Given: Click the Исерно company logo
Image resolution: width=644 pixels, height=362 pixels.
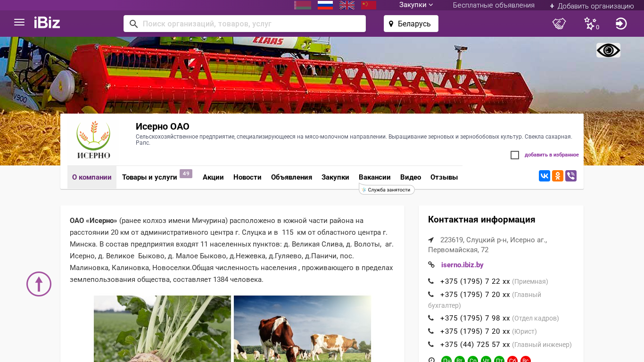Looking at the screenshot, I should [93, 140].
